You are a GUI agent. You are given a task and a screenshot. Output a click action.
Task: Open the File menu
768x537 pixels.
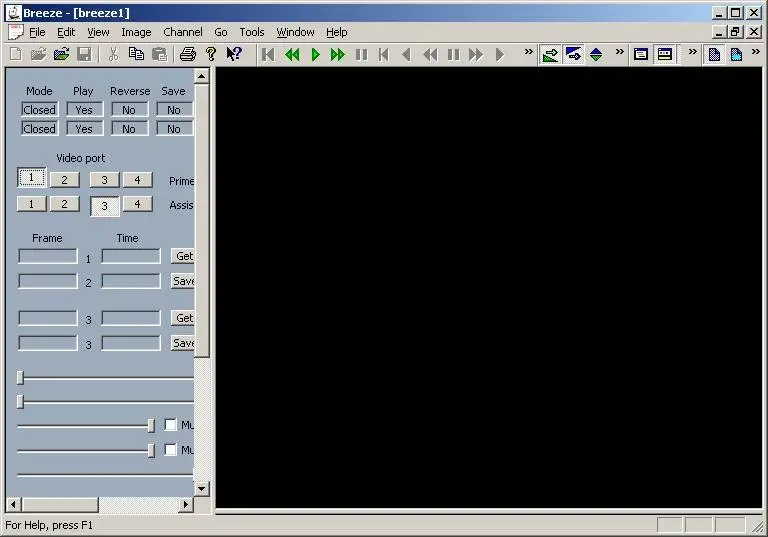click(37, 32)
